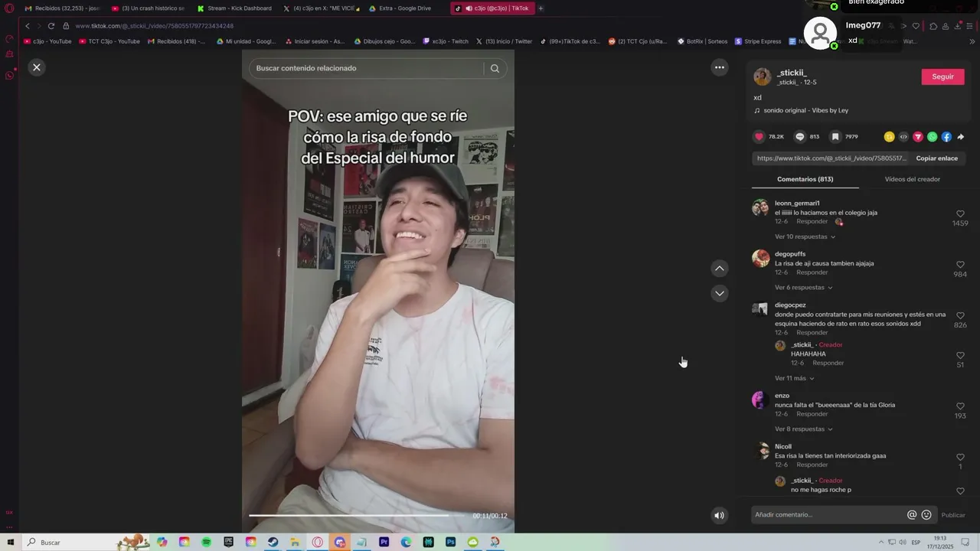Open the three-dots more options menu
Image resolution: width=980 pixels, height=551 pixels.
(x=720, y=67)
